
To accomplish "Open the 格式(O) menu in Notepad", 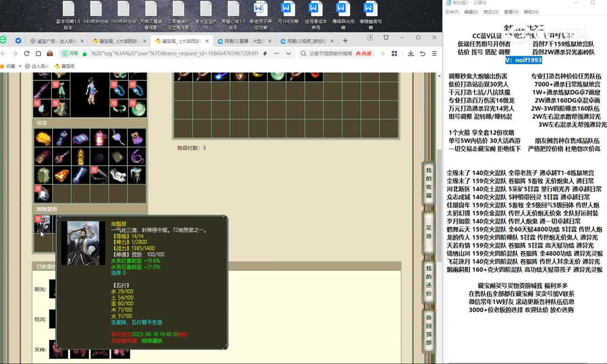I will pos(490,12).
